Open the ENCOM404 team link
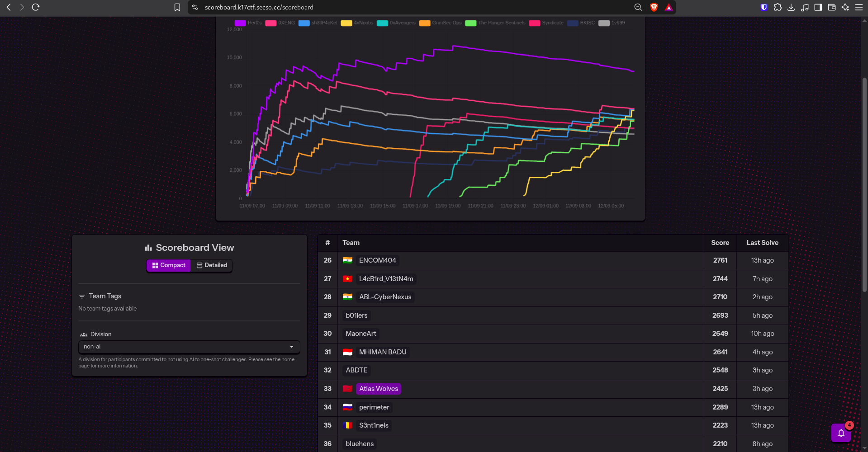 point(377,260)
